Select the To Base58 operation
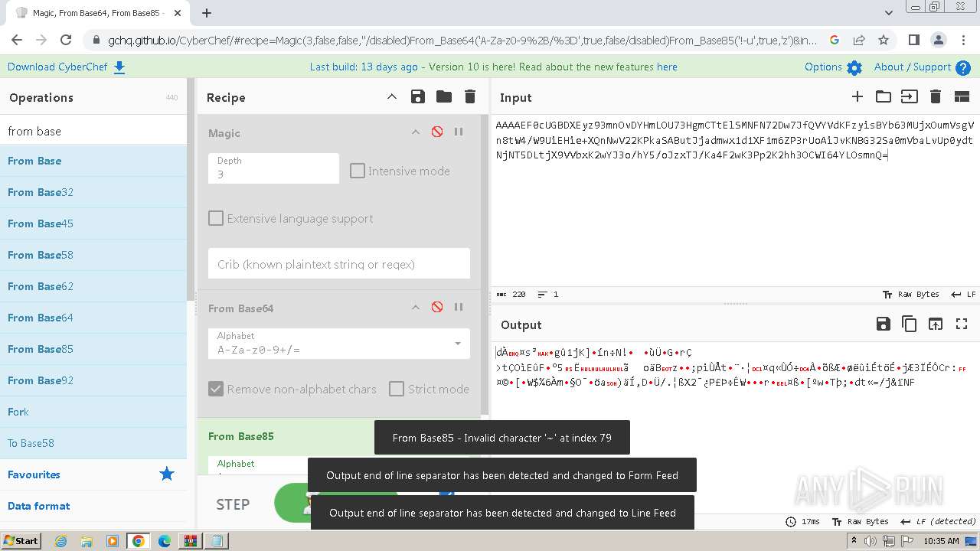Image resolution: width=980 pixels, height=551 pixels. pos(93,443)
